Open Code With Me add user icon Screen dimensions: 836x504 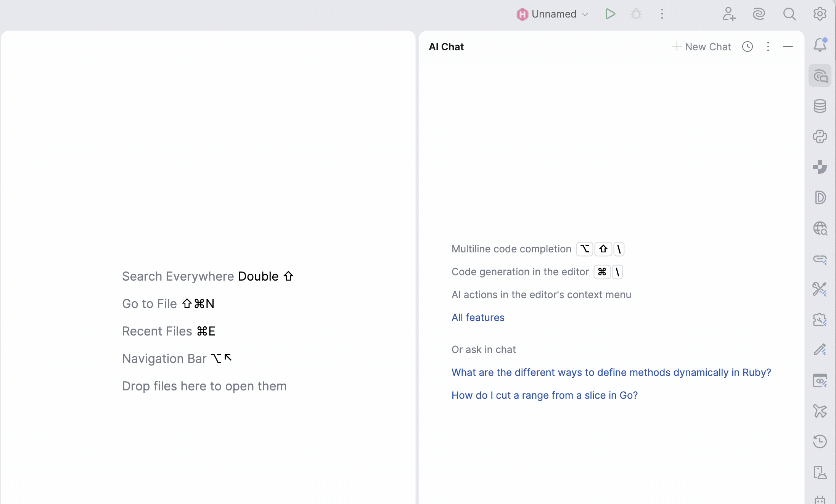[x=729, y=14]
